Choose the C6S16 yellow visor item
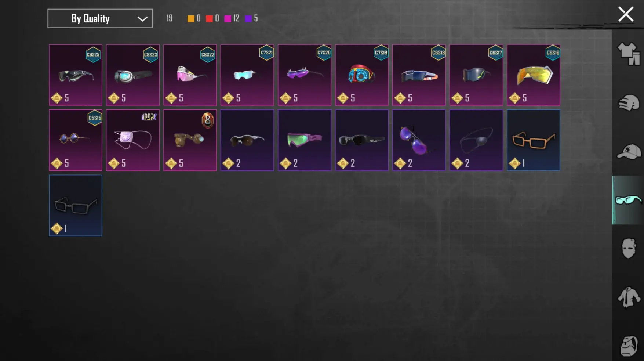 (534, 75)
